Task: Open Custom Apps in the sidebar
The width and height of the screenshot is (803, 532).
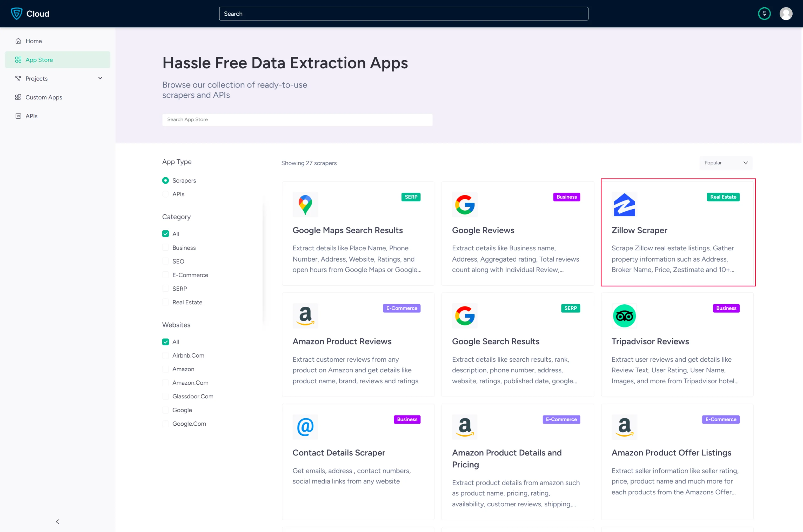Action: pyautogui.click(x=58, y=97)
